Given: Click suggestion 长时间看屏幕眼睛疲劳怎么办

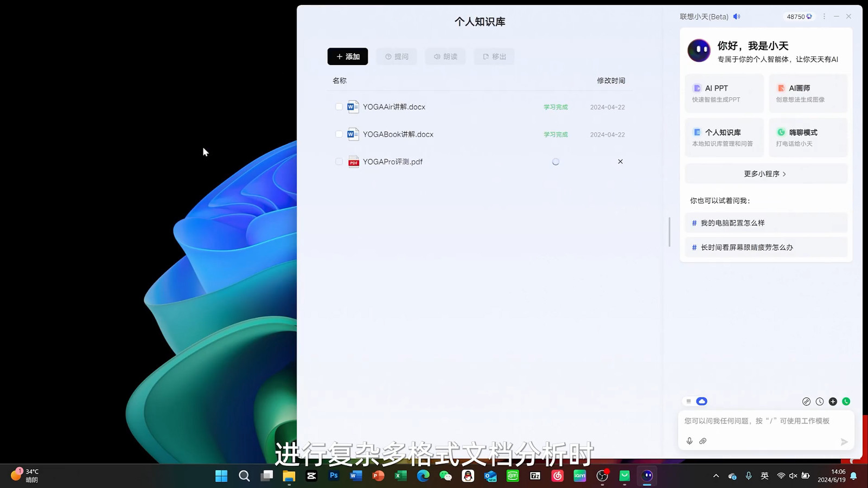Looking at the screenshot, I should pos(766,247).
